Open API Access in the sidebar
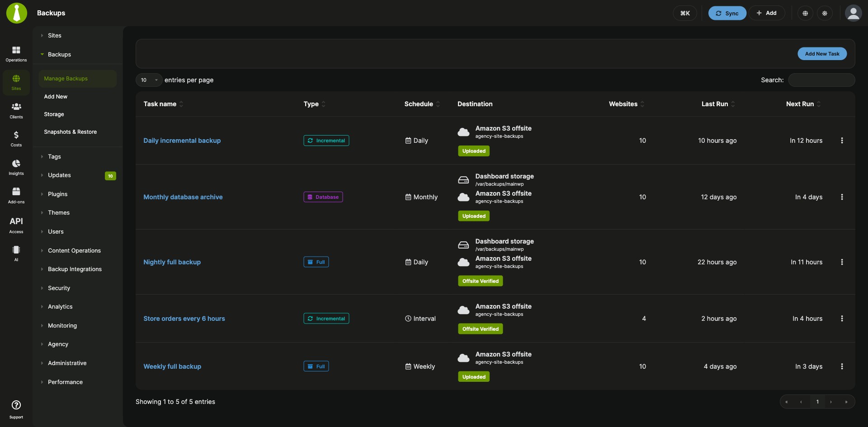The height and width of the screenshot is (427, 868). (16, 225)
